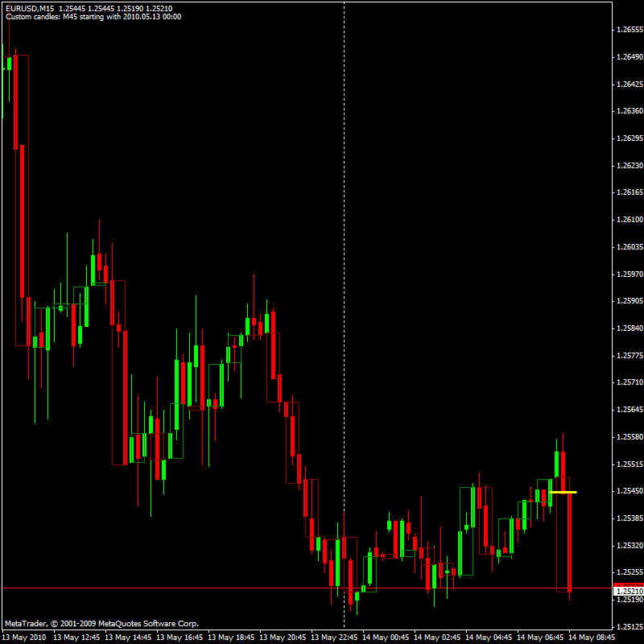The width and height of the screenshot is (644, 644).
Task: Click price scale value 1.25580
Action: 630,437
